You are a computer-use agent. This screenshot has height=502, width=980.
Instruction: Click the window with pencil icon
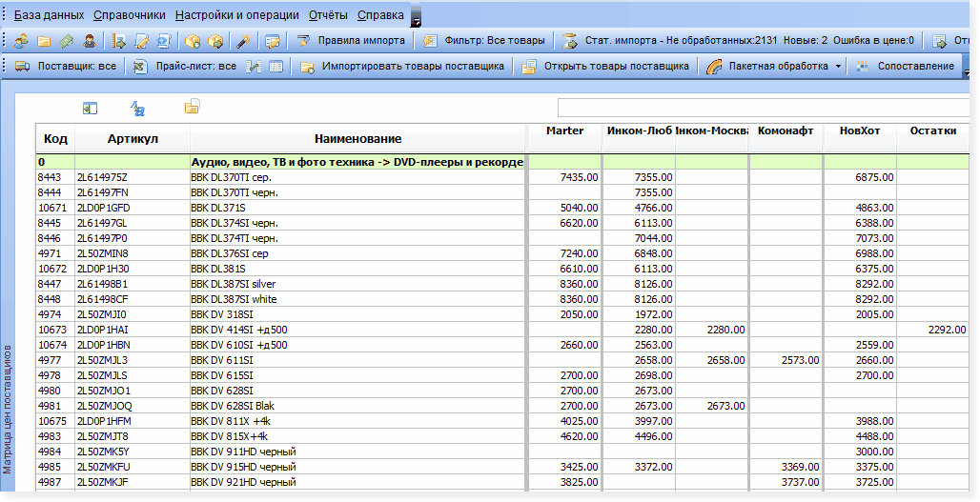tap(272, 41)
